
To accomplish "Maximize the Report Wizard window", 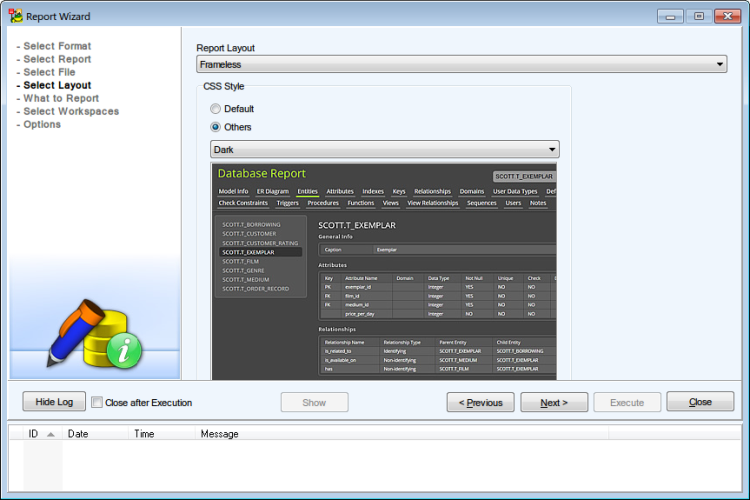I will [698, 16].
